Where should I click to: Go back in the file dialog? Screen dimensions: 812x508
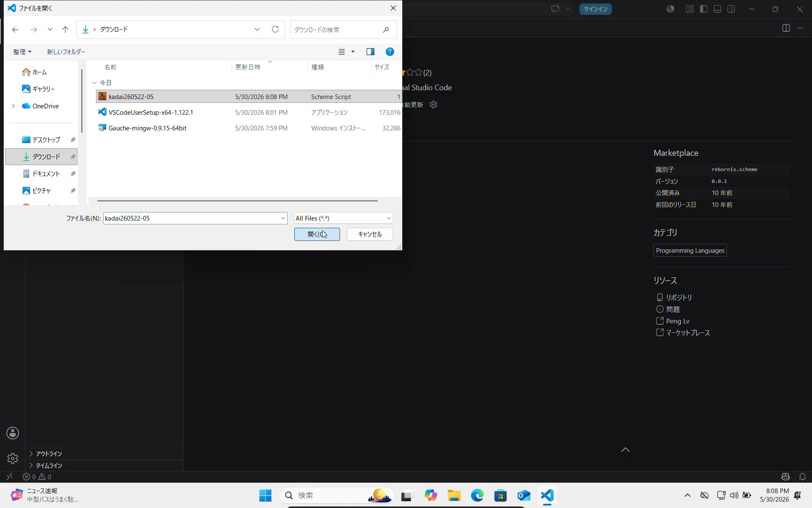click(15, 30)
